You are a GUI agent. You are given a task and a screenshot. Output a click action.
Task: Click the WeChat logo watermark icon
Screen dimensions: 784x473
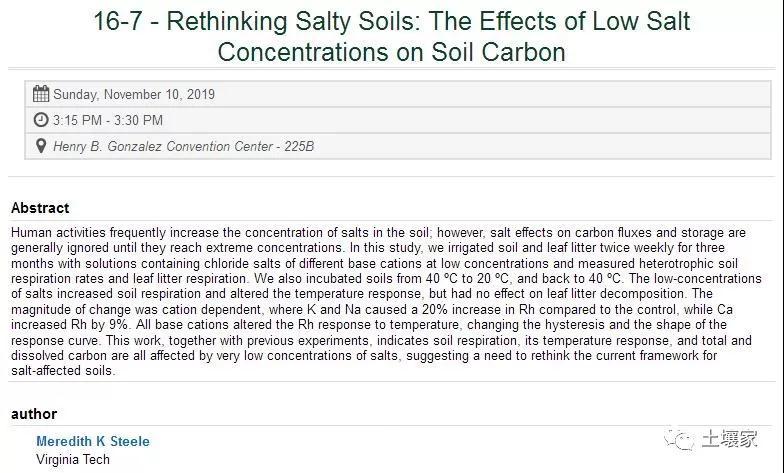coord(679,440)
